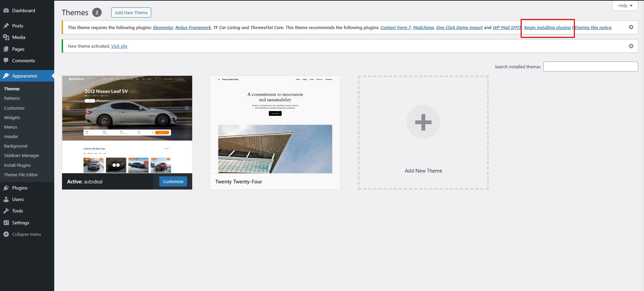Open Patterns submenu item
The image size is (644, 291).
pyautogui.click(x=12, y=98)
